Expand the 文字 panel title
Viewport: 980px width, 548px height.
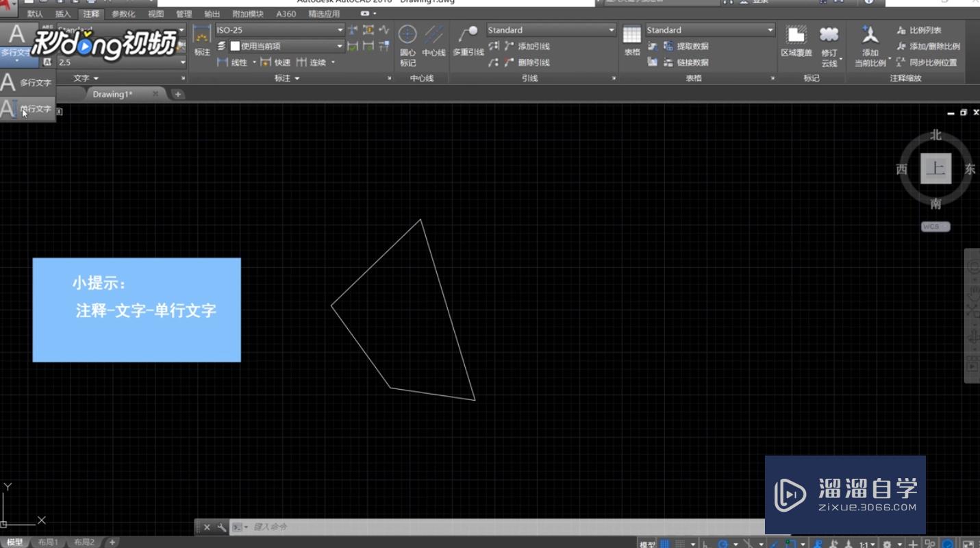pos(86,78)
